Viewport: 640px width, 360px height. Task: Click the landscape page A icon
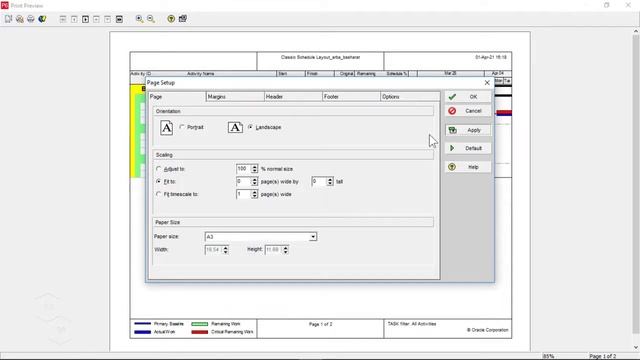tap(235, 127)
